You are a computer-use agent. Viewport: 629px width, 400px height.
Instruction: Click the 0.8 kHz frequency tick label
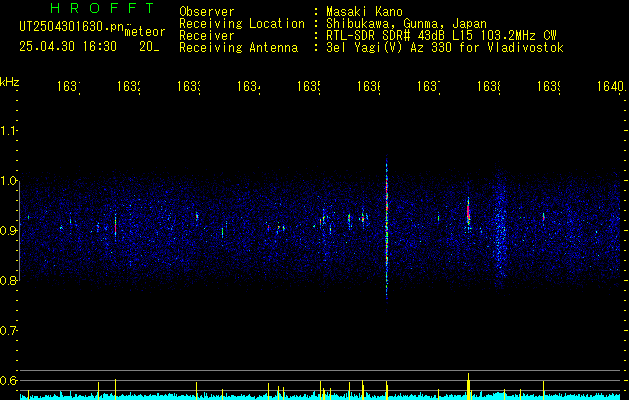point(8,280)
